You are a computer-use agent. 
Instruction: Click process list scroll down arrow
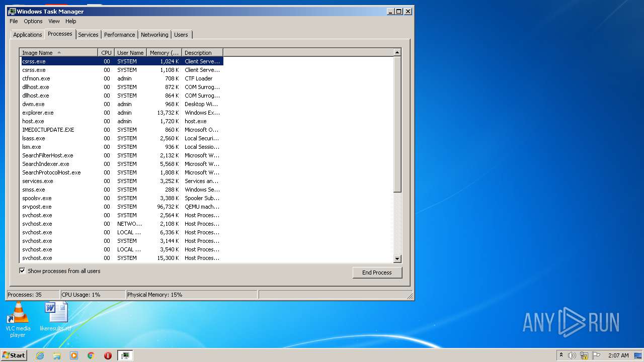[397, 258]
